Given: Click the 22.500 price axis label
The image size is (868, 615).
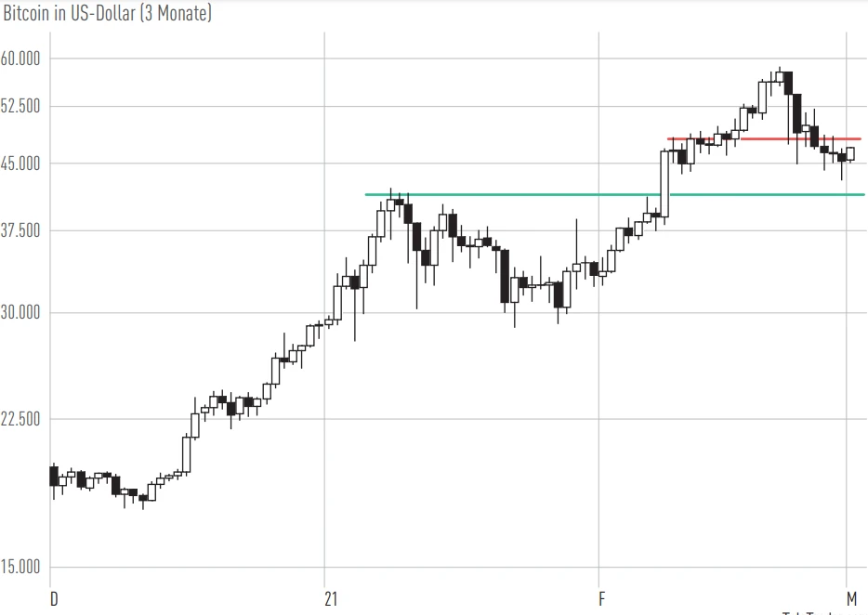Looking at the screenshot, I should pyautogui.click(x=22, y=419).
